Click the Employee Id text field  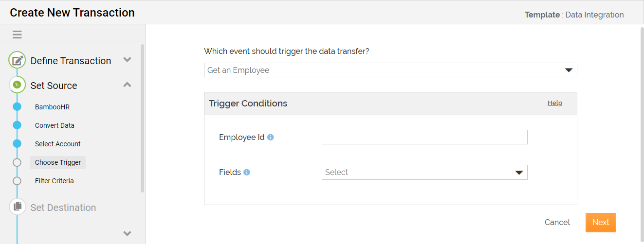point(424,137)
